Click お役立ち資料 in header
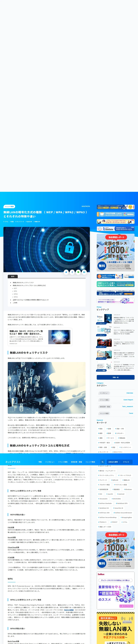This screenshot has width=138, height=644. coord(113,462)
